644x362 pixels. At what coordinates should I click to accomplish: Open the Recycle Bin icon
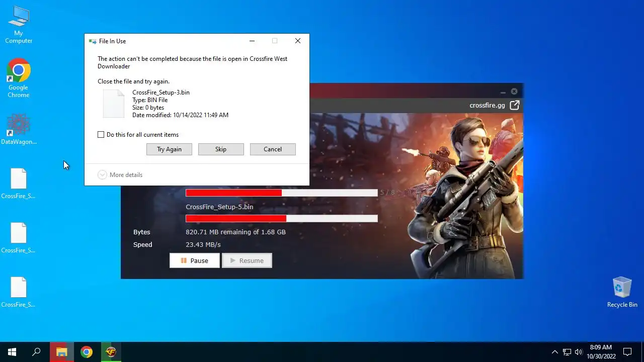(x=622, y=292)
